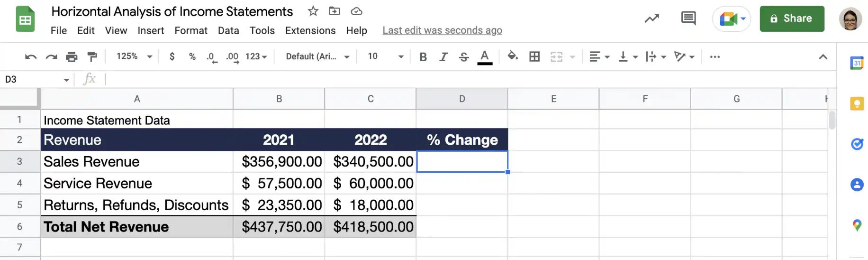This screenshot has width=868, height=260.
Task: Open the File menu
Action: click(x=59, y=31)
